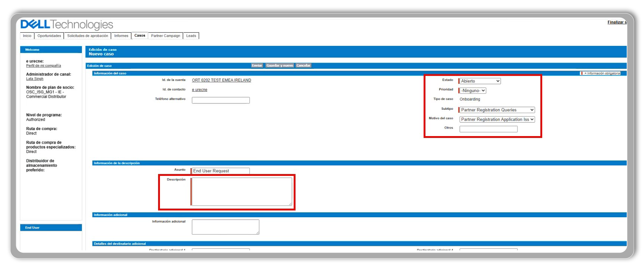Switch to the Oportunidades tab
This screenshot has height=271, width=644.
pos(49,36)
